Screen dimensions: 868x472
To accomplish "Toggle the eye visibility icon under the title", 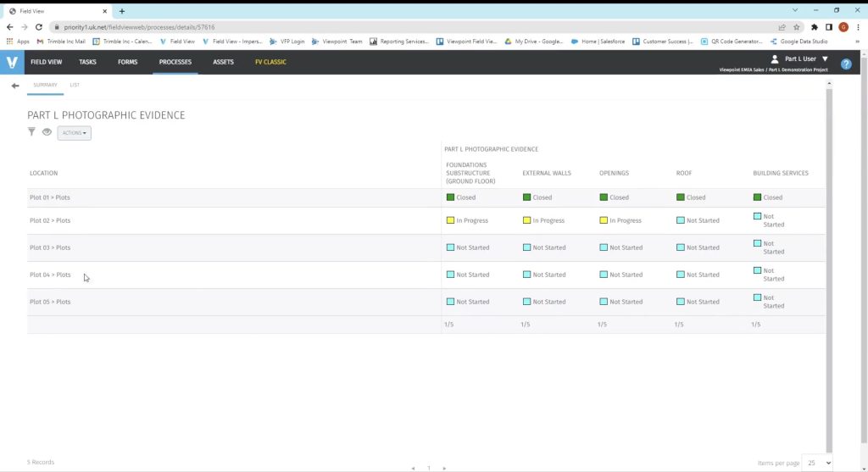I will (47, 132).
